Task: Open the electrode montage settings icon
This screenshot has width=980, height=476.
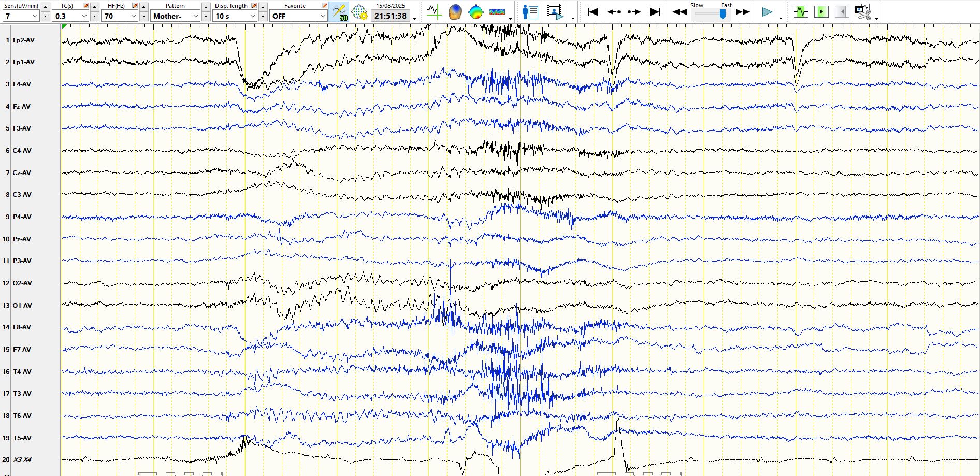Action: click(x=359, y=11)
